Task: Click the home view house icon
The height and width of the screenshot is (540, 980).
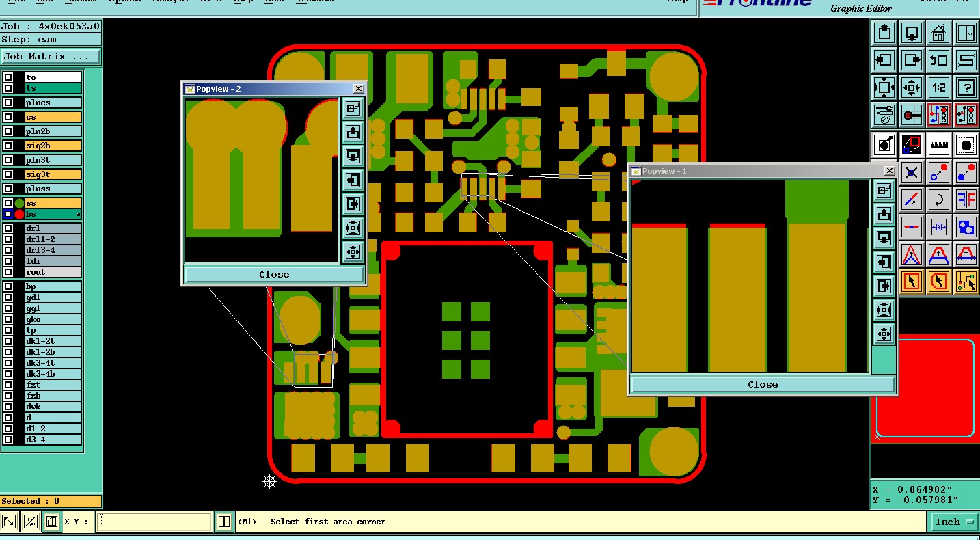Action: click(x=938, y=32)
